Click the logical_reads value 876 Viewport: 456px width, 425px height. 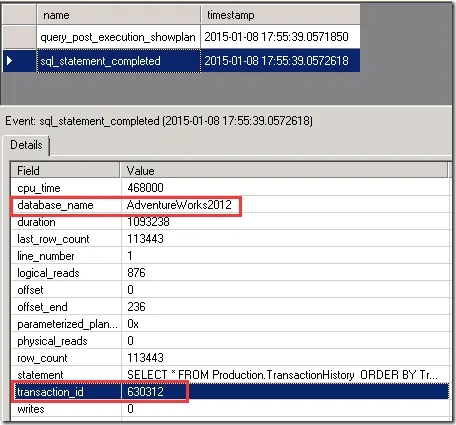136,273
